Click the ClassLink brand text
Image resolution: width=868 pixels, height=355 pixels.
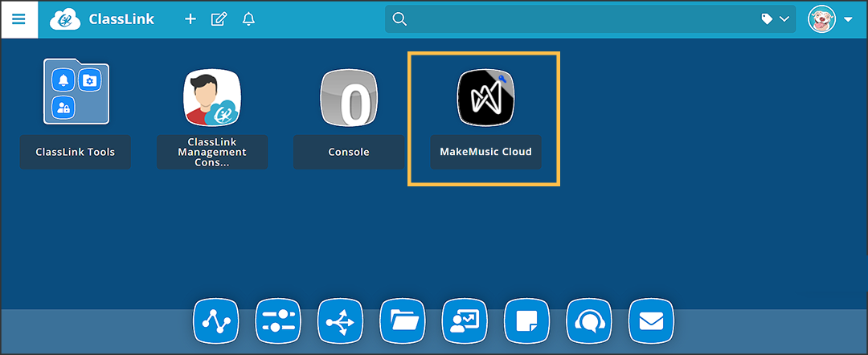pos(121,19)
